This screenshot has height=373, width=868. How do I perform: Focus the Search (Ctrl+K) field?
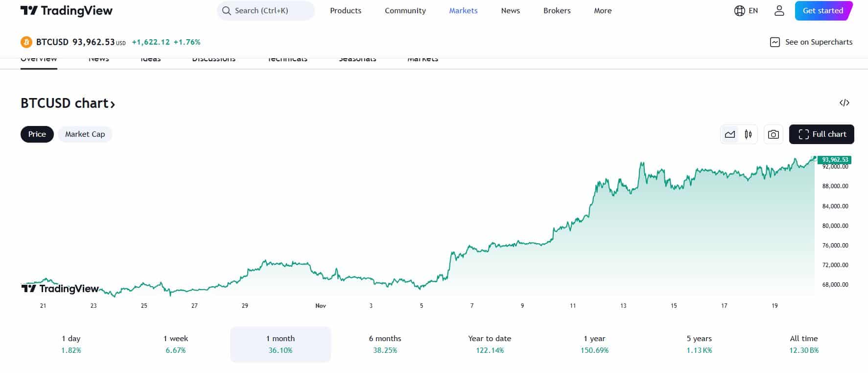[266, 11]
